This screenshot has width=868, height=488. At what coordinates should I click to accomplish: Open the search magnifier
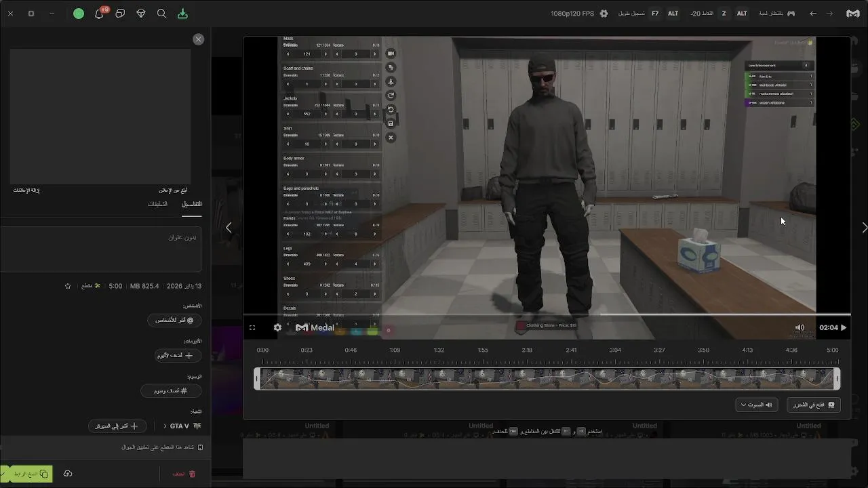(161, 14)
